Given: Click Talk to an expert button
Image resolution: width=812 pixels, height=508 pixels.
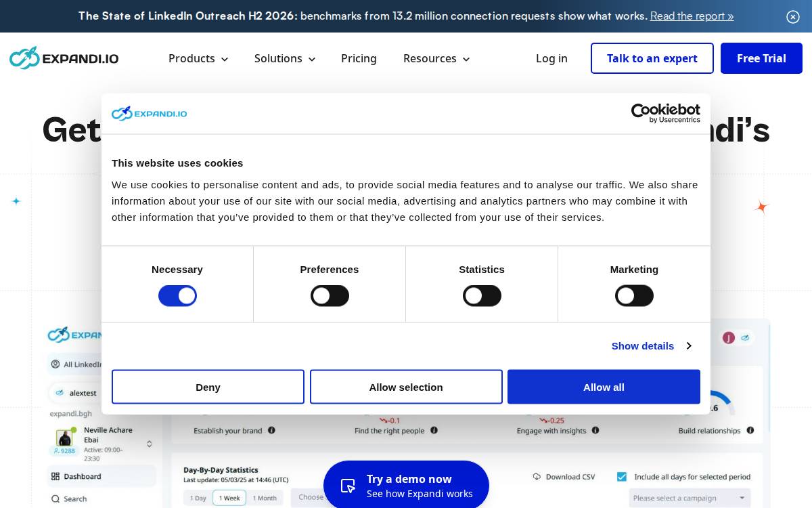Looking at the screenshot, I should pyautogui.click(x=652, y=58).
